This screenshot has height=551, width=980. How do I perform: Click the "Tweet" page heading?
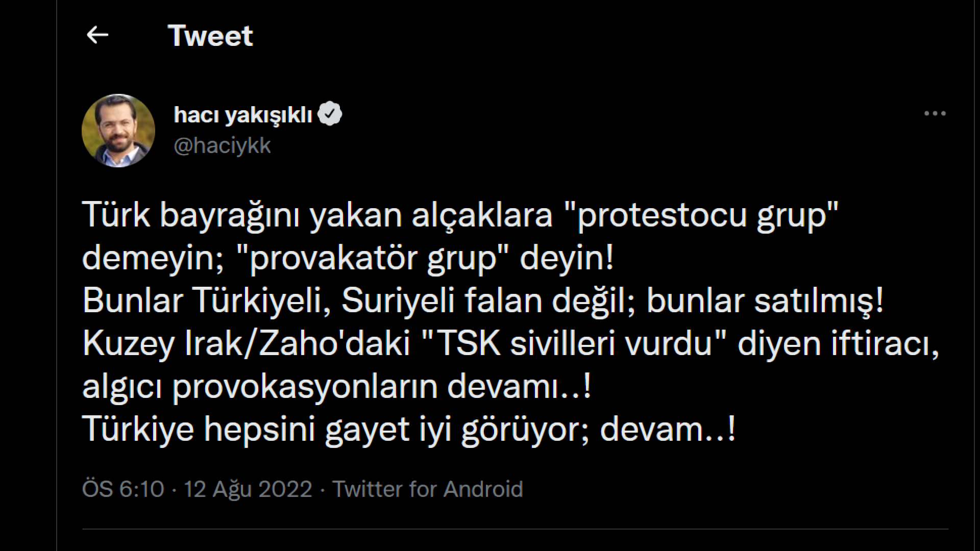click(210, 36)
